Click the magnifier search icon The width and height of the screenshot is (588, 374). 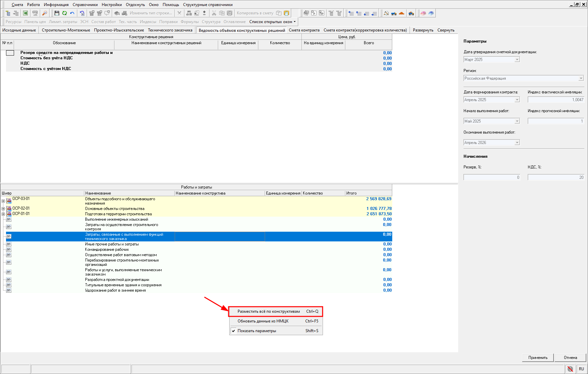[45, 13]
